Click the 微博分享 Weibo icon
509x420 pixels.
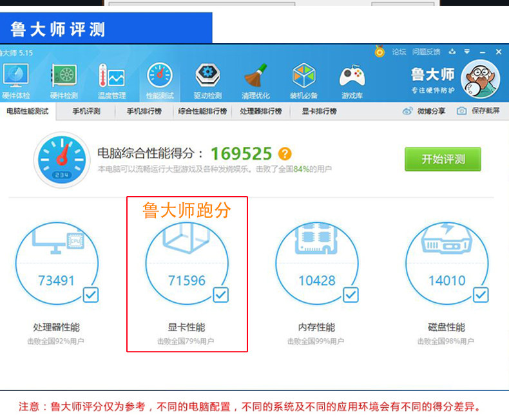(407, 111)
